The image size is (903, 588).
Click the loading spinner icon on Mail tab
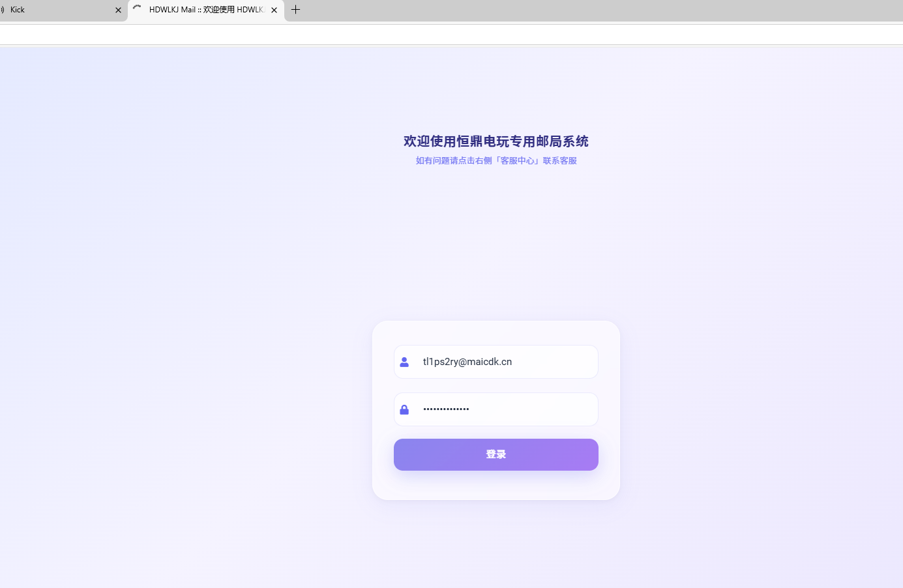137,7
